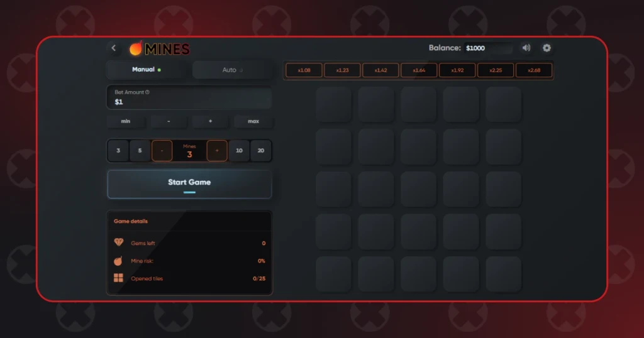Select the 20 mines preset
This screenshot has height=338, width=644.
click(x=261, y=151)
